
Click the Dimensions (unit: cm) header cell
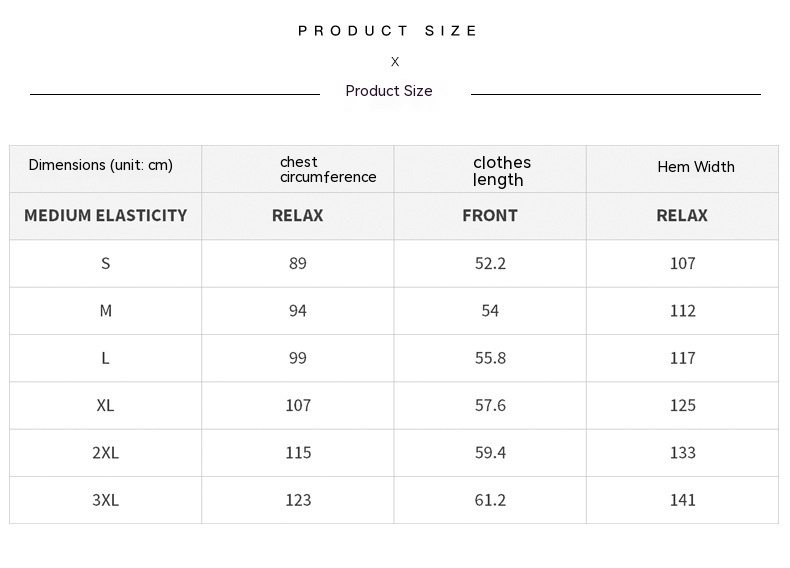point(105,169)
